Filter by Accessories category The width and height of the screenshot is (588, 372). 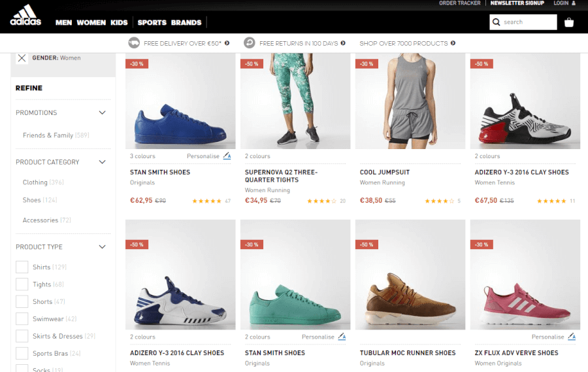click(x=46, y=220)
